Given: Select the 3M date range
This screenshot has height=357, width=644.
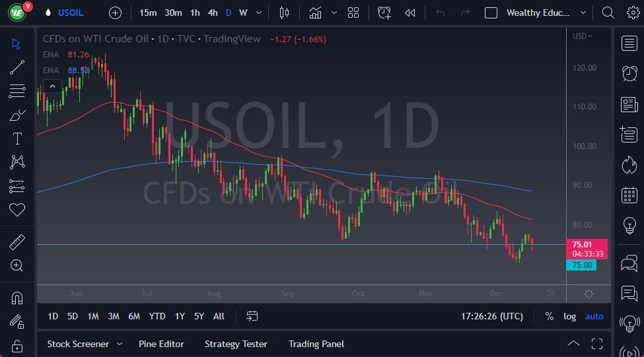Looking at the screenshot, I should click(114, 316).
